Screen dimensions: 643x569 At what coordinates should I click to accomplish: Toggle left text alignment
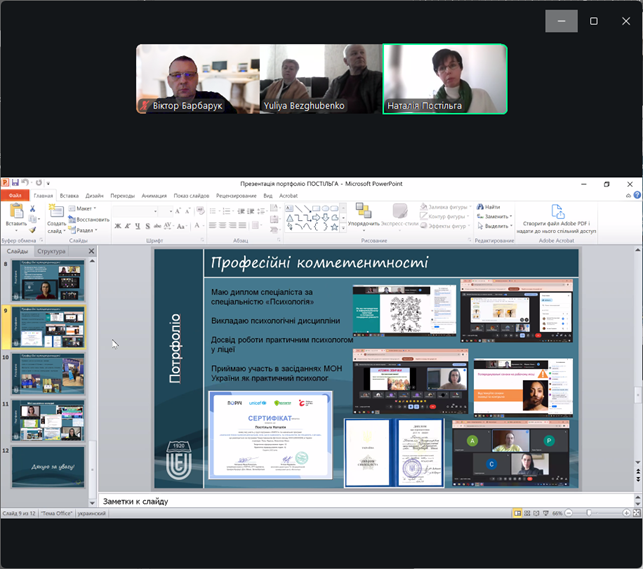click(x=212, y=225)
